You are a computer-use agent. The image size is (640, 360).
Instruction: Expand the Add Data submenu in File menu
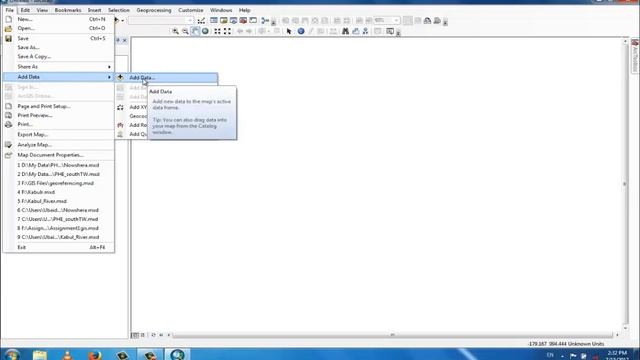coord(59,77)
